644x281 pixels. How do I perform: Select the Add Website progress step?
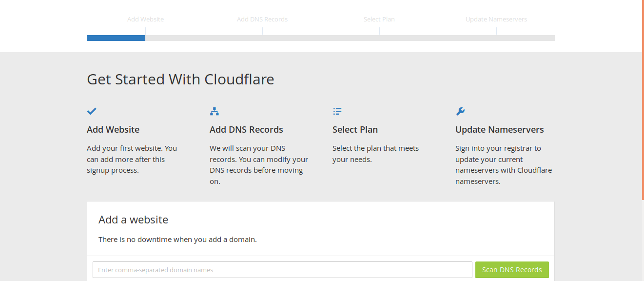click(x=145, y=20)
